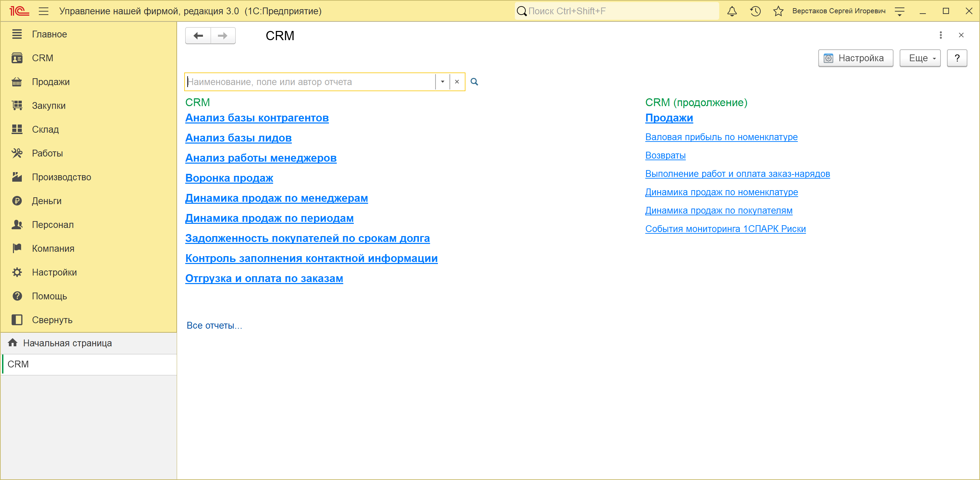Viewport: 980px width, 480px height.
Task: Click the Настройки gear icon
Action: [17, 272]
